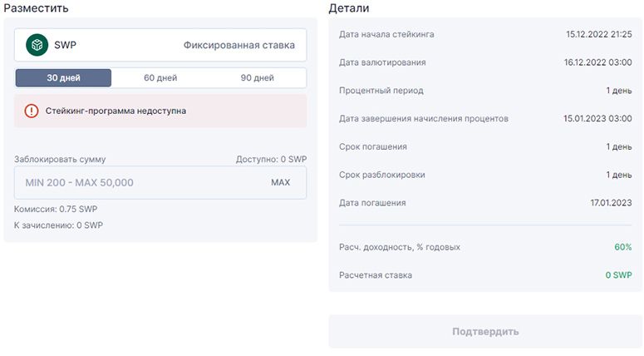The image size is (644, 356).
Task: Click the Подтвердить button
Action: click(x=485, y=331)
